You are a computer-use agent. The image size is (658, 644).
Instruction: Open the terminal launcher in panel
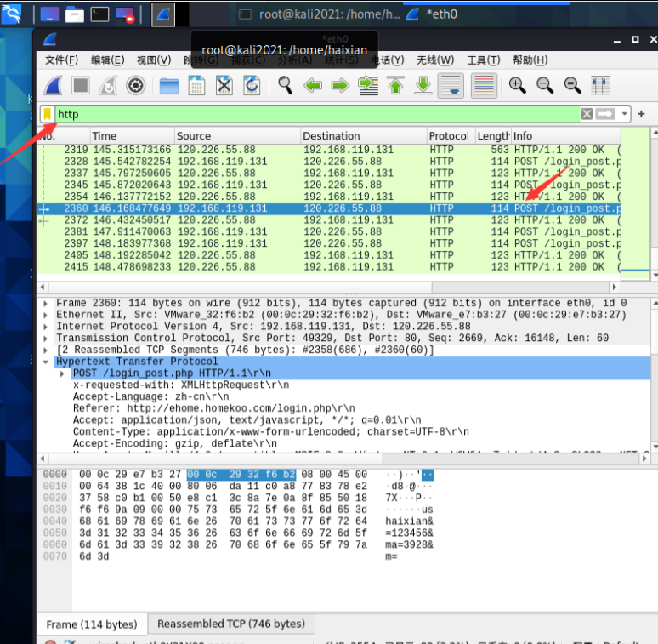99,14
